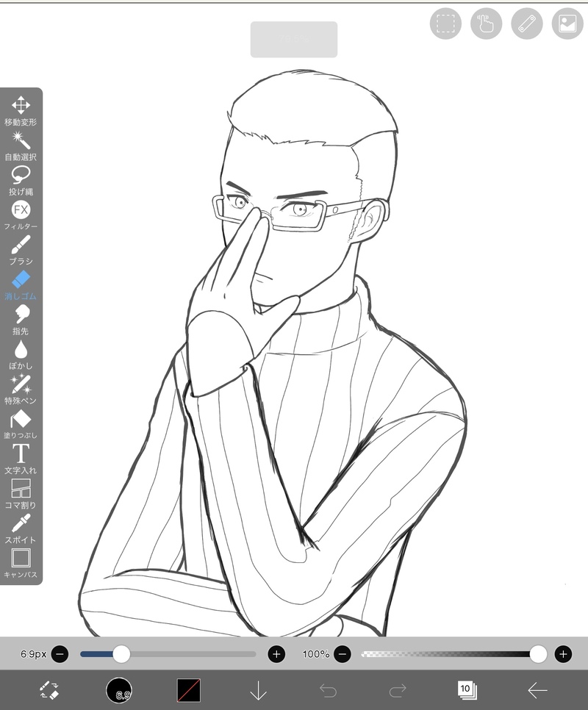Image resolution: width=588 pixels, height=710 pixels.
Task: Select the 移動変形 (transform) tool
Action: point(21,111)
